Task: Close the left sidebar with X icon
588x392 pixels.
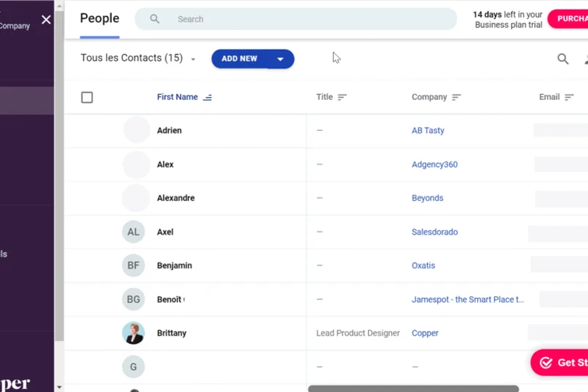Action: (46, 20)
